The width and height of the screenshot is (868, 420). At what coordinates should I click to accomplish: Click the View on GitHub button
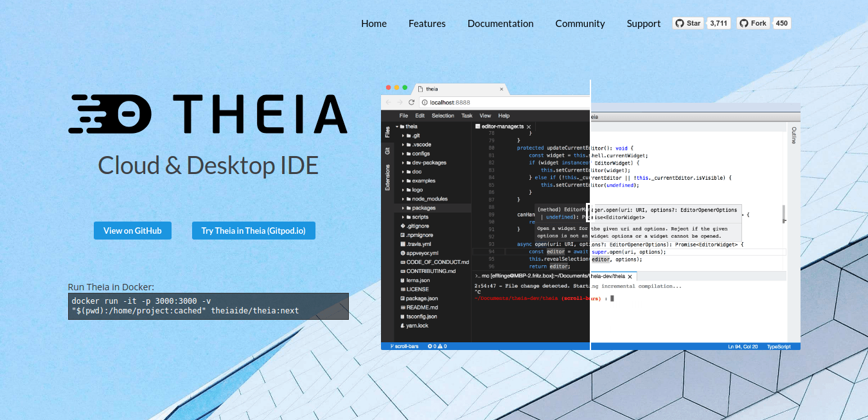(x=132, y=230)
